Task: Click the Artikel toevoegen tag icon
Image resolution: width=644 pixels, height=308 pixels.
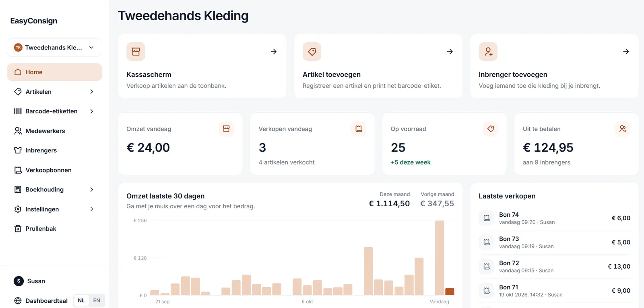Action: click(312, 51)
